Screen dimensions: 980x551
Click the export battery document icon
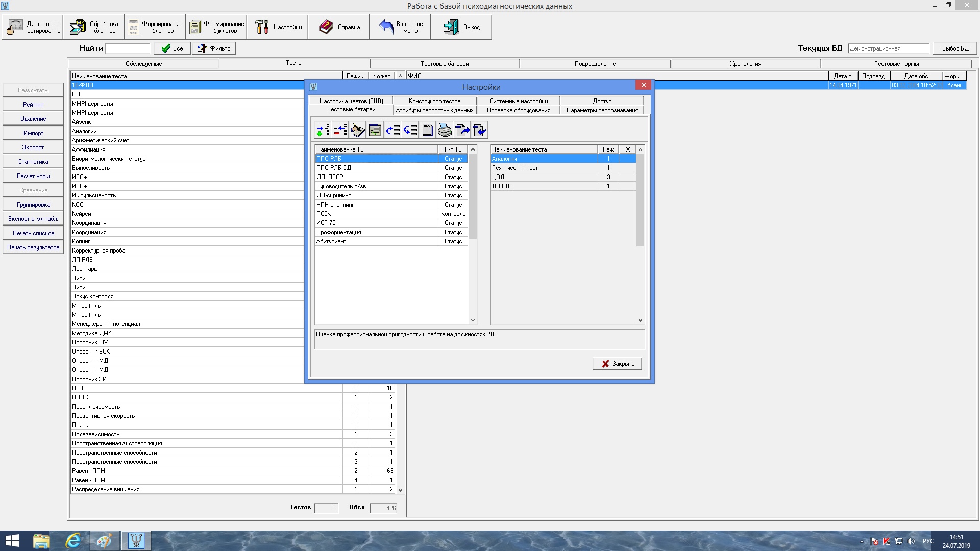tap(462, 131)
